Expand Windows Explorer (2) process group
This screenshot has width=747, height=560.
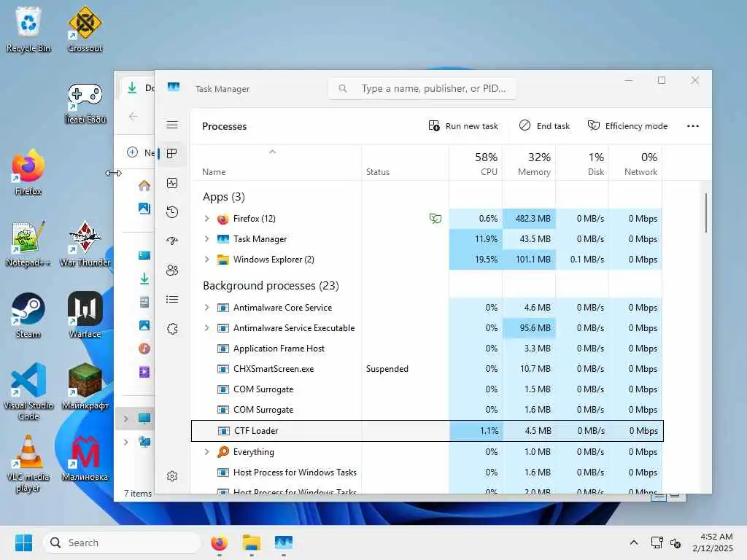pyautogui.click(x=206, y=260)
